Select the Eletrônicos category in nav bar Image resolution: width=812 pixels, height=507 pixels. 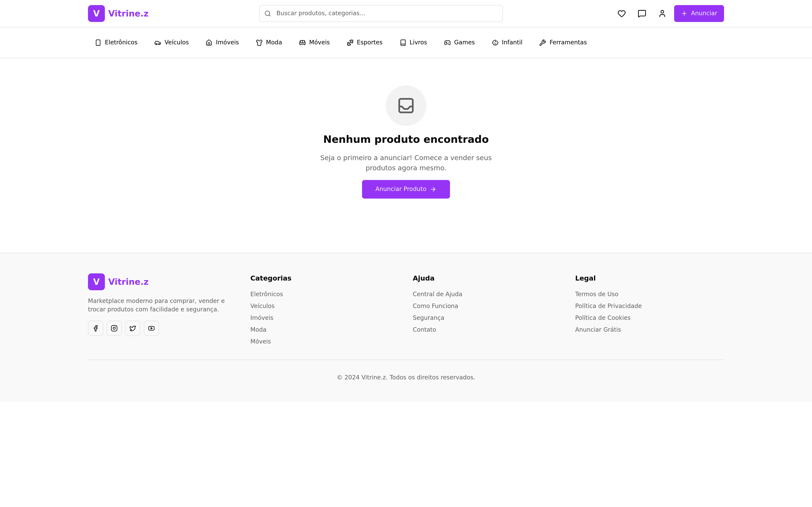pyautogui.click(x=117, y=43)
